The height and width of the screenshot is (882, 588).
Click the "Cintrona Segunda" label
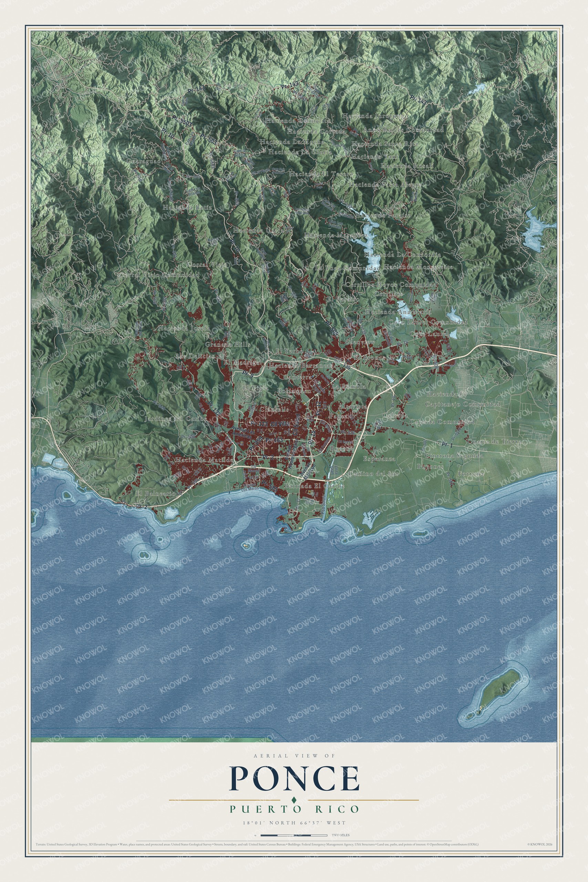[x=454, y=455]
